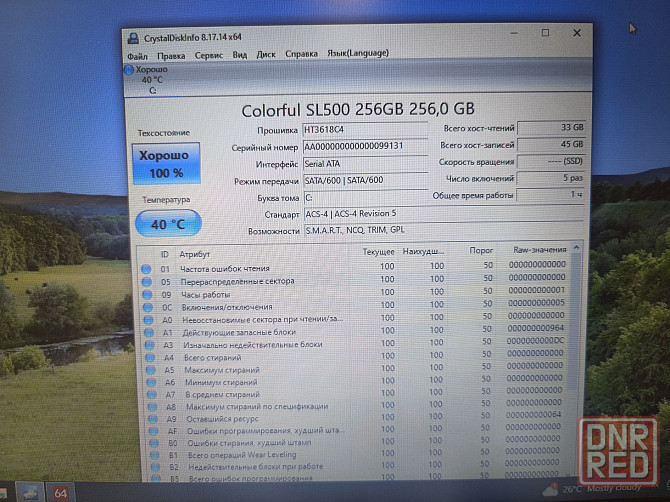Click the Всего хост-чтений value 33 GB
This screenshot has width=670, height=502.
[551, 127]
